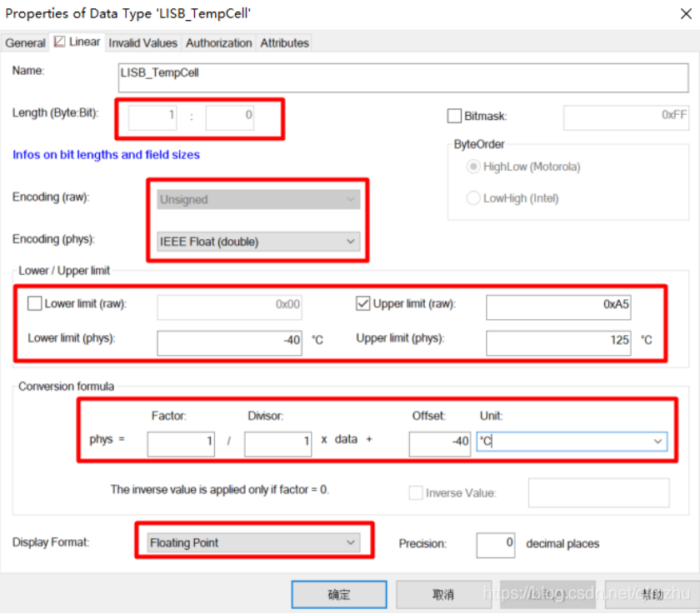This screenshot has width=700, height=614.
Task: Click the Length bit field
Action: pos(230,117)
